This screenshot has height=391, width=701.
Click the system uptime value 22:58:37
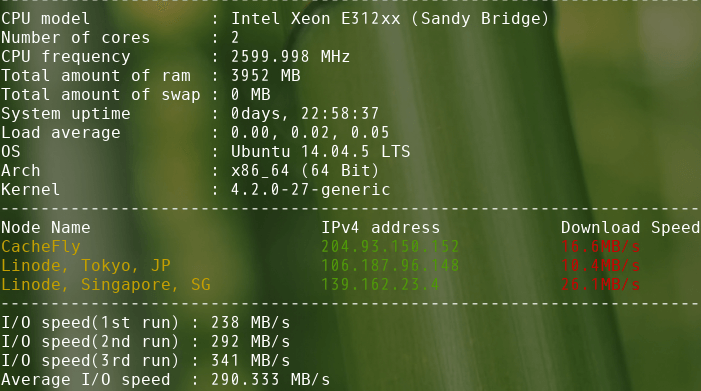[340, 114]
